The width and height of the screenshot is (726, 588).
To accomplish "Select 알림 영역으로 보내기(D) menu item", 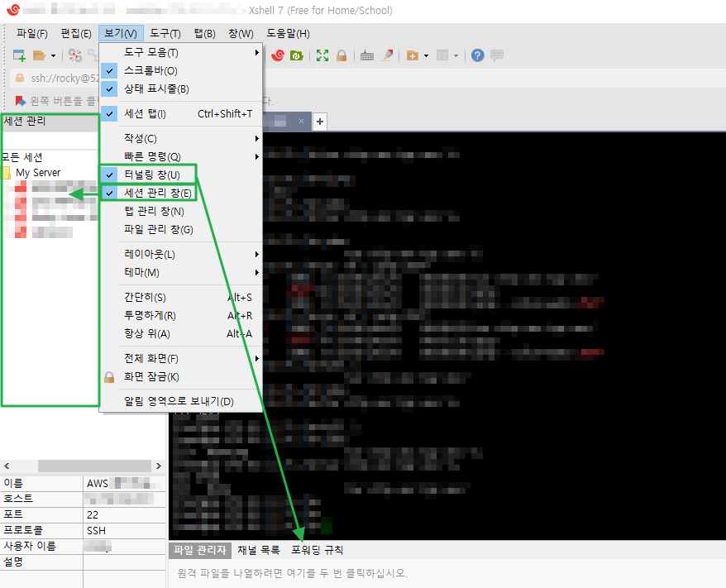I will click(181, 401).
